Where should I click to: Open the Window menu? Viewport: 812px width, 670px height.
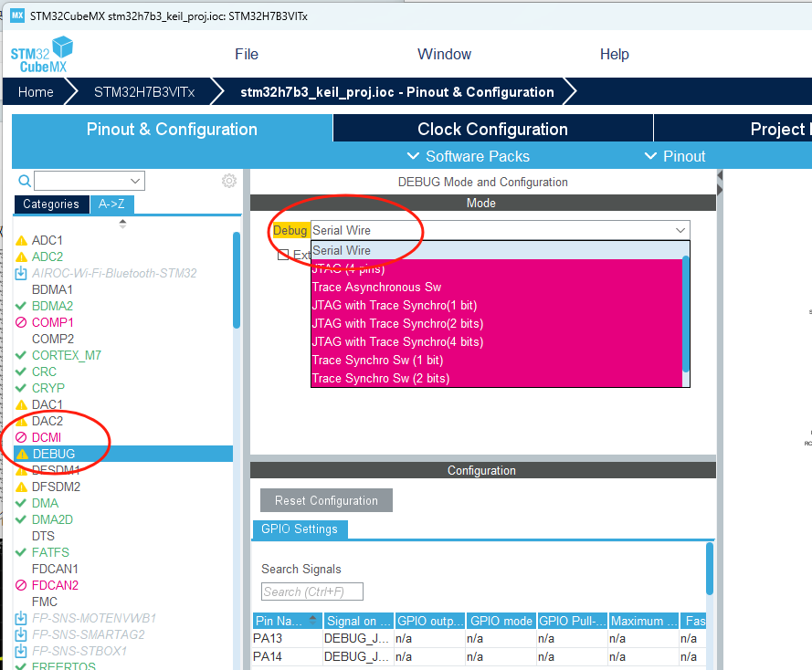[x=444, y=55]
